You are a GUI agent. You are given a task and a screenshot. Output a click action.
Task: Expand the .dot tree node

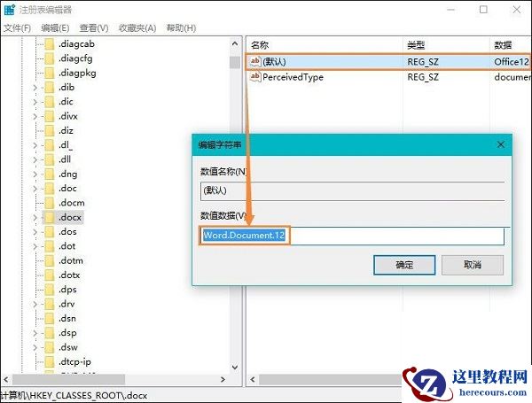35,246
